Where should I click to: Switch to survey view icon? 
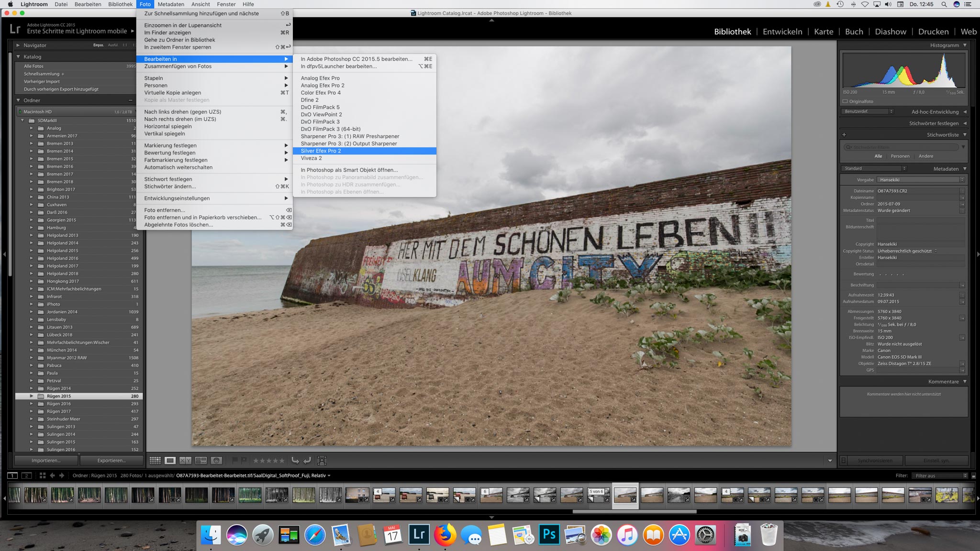pos(201,461)
